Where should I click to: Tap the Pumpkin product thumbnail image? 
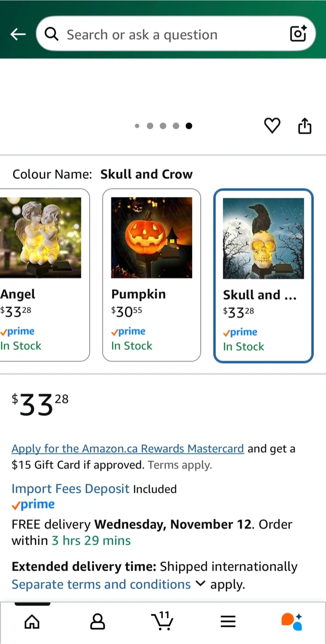152,237
